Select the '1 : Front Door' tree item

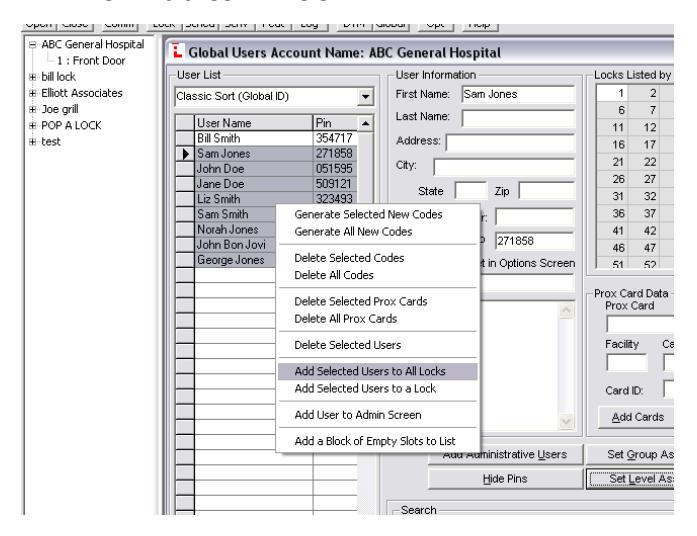[91, 60]
